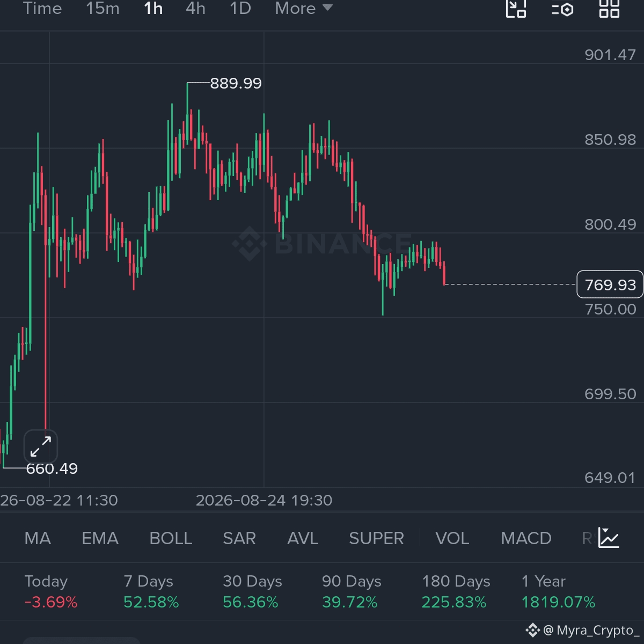Viewport: 644px width, 644px height.
Task: Select the Time chart interval
Action: pyautogui.click(x=42, y=9)
